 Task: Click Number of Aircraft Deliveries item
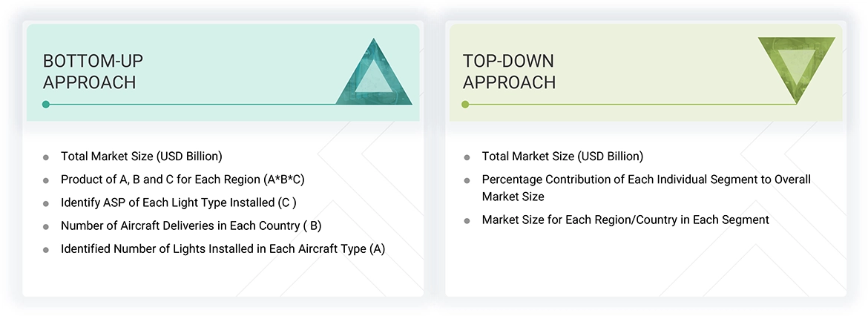tap(191, 226)
